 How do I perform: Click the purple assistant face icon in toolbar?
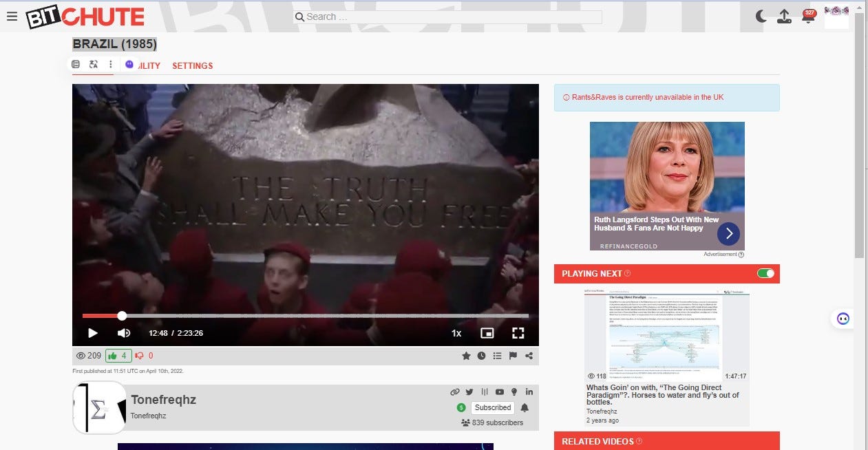point(129,64)
